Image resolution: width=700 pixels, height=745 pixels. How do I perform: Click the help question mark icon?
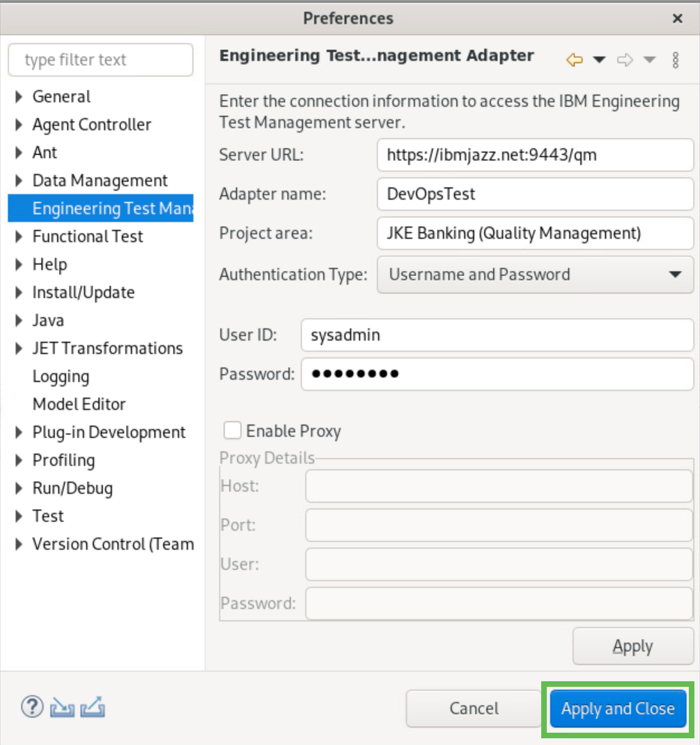pos(32,707)
